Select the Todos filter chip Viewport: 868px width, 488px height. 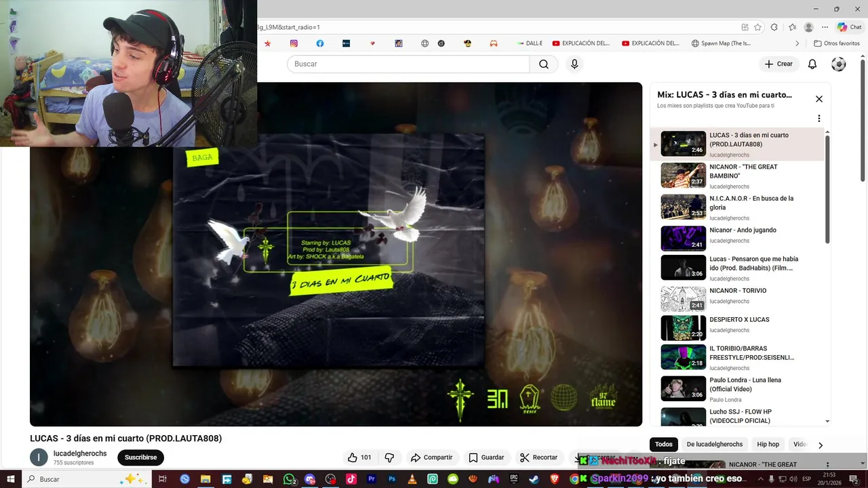click(664, 445)
